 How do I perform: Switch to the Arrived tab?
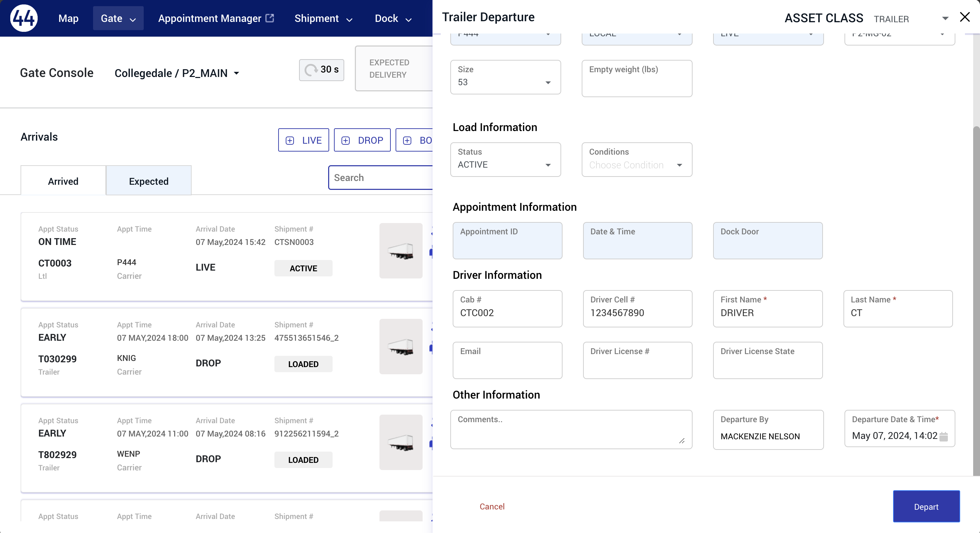[63, 180]
